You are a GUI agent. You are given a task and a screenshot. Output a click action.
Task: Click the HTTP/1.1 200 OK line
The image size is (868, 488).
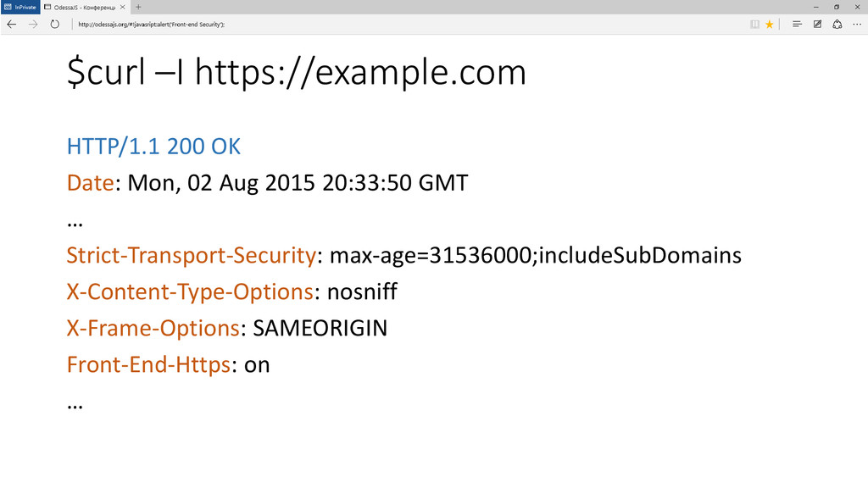153,147
